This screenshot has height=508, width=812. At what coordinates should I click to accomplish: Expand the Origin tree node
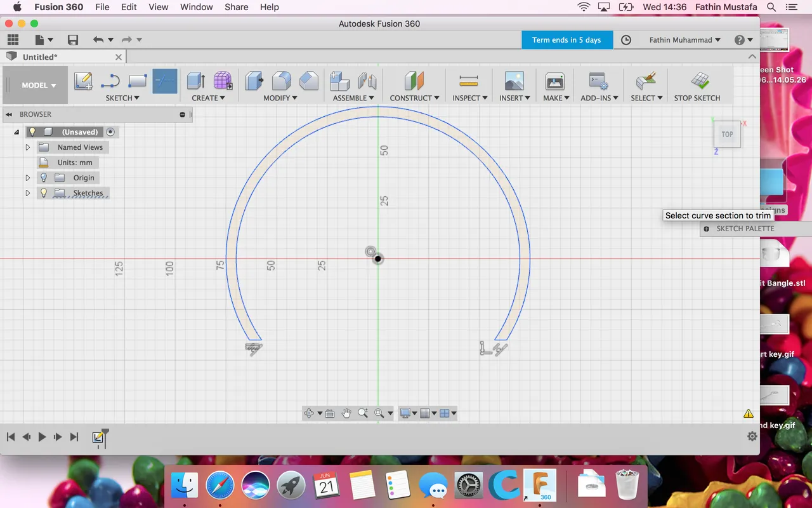pyautogui.click(x=27, y=178)
